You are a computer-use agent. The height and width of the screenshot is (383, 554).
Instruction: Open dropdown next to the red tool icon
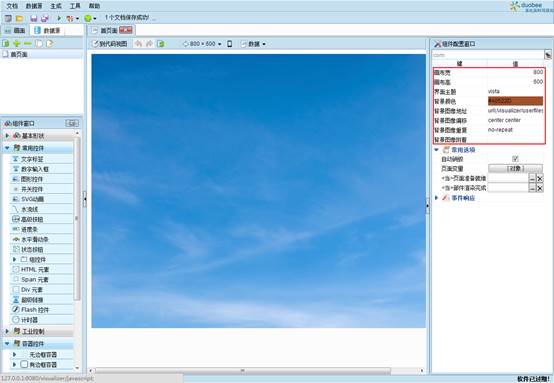coord(77,18)
